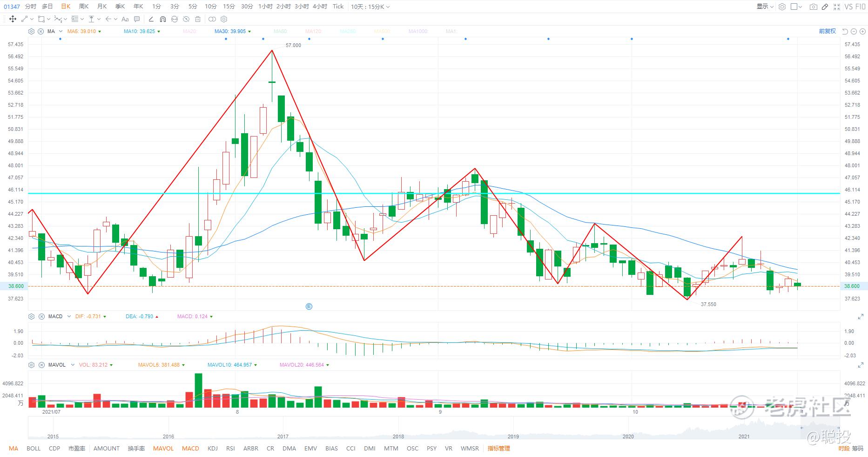Open settings gear for MAVOL indicator
This screenshot has width=868, height=457.
click(31, 365)
